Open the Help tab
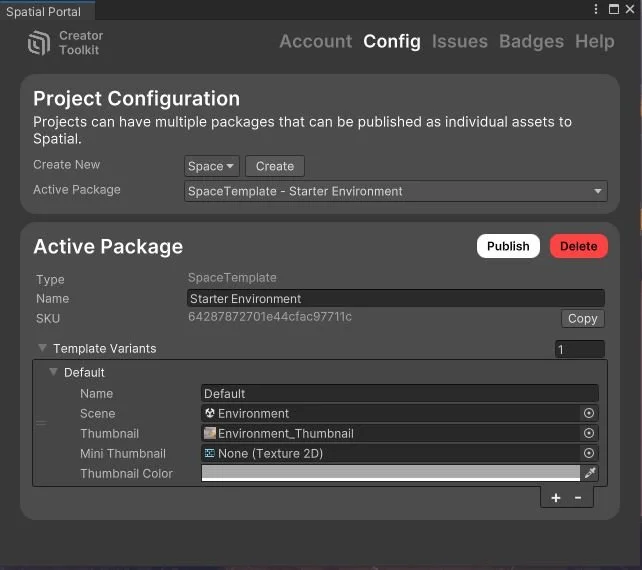The height and width of the screenshot is (570, 642). click(595, 41)
